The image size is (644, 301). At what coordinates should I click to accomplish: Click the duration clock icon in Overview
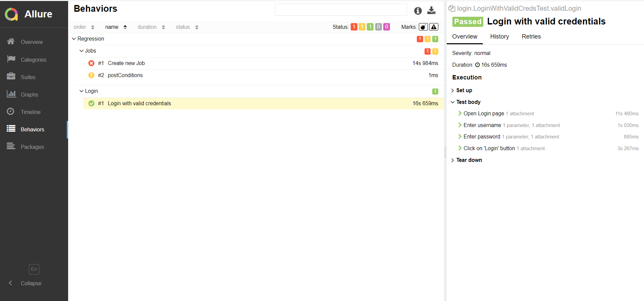coord(477,65)
